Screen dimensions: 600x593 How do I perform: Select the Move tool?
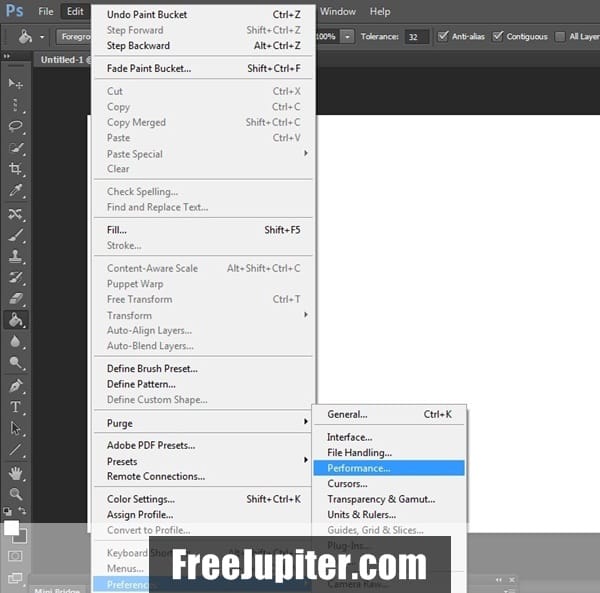[15, 83]
